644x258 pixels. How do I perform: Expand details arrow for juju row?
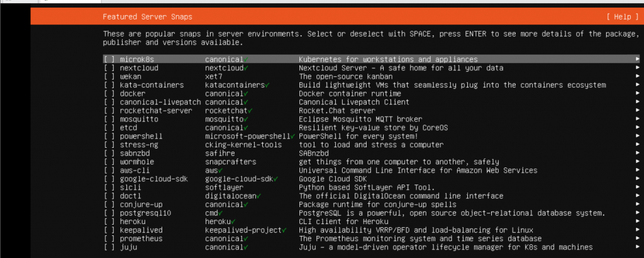click(x=638, y=247)
